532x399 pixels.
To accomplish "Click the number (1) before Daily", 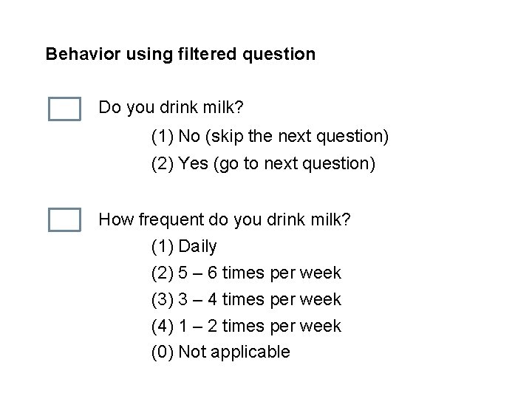I will [x=163, y=247].
